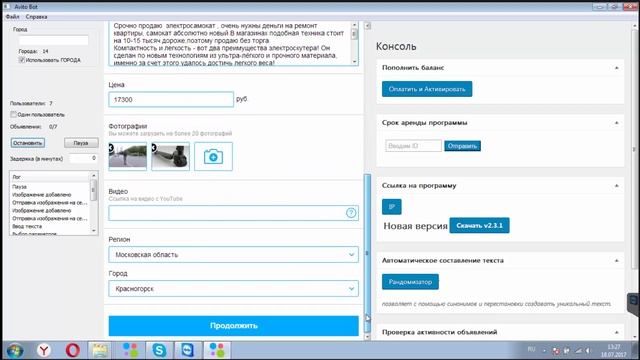Focus the YouTube video link field
This screenshot has height=360, width=640.
233,213
